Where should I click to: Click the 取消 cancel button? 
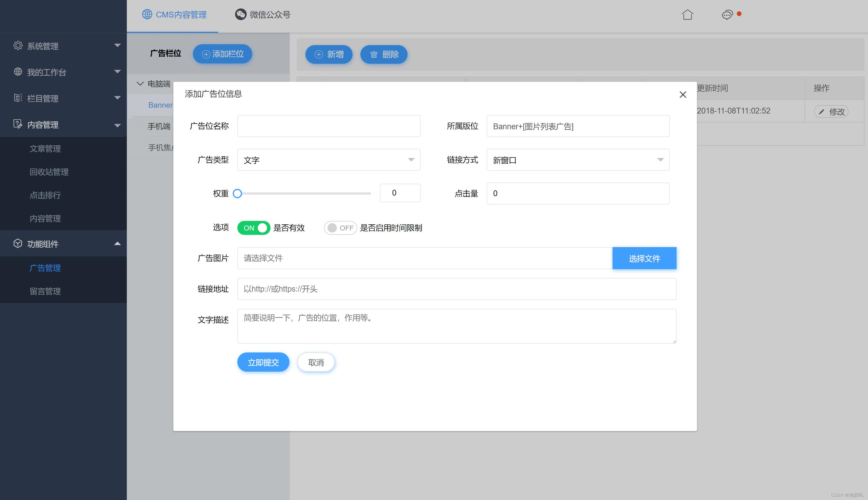[x=315, y=362]
